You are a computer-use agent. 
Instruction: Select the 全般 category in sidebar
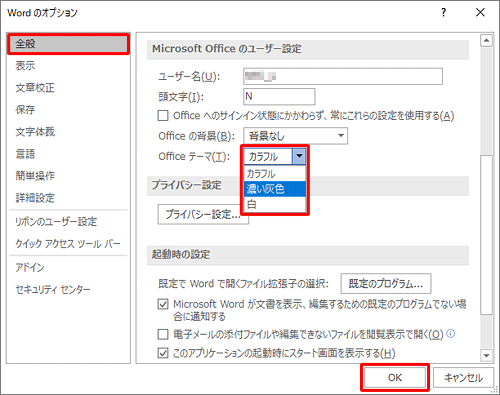click(x=68, y=44)
